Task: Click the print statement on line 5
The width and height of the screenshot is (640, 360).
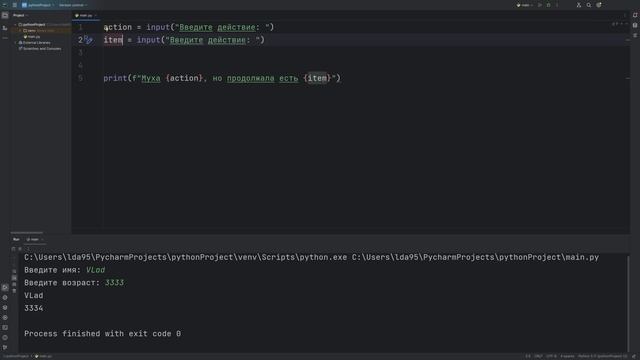Action: pyautogui.click(x=222, y=78)
